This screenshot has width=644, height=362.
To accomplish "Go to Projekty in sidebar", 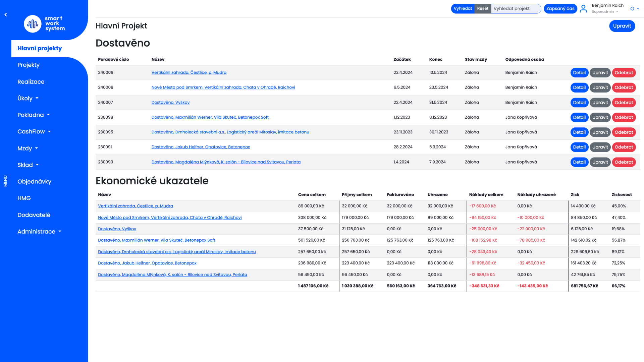I will coord(29,65).
